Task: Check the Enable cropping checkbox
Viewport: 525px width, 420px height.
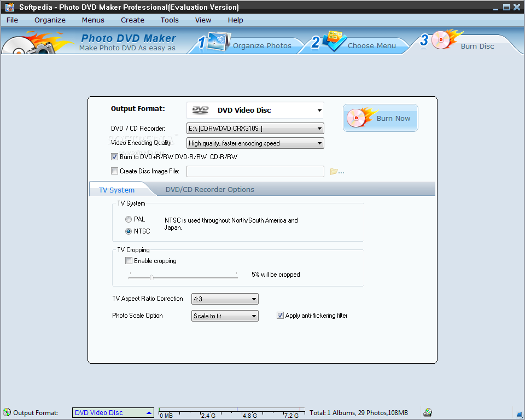Action: click(129, 260)
